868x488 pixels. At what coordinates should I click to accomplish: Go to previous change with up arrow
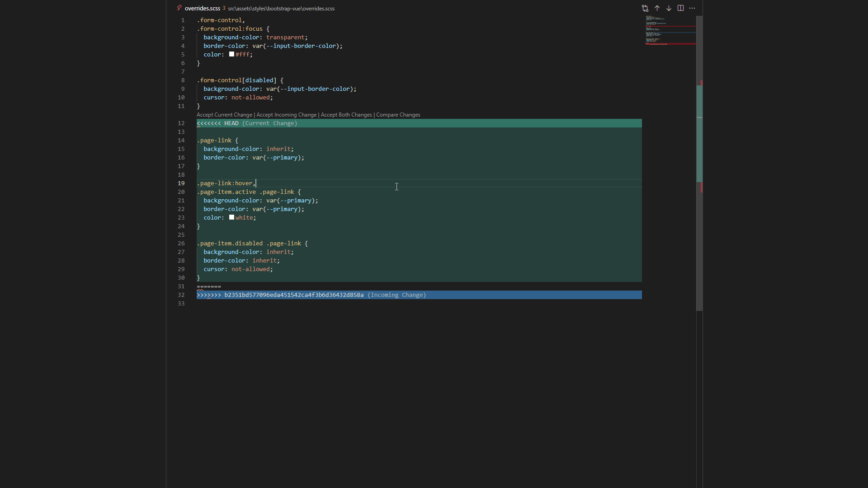pyautogui.click(x=657, y=8)
